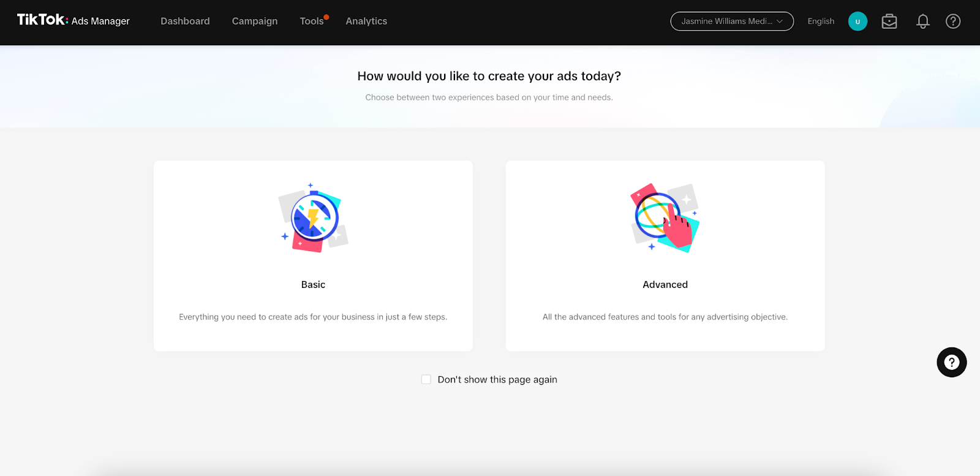The width and height of the screenshot is (980, 476).
Task: Open the English language selector
Action: 821,21
